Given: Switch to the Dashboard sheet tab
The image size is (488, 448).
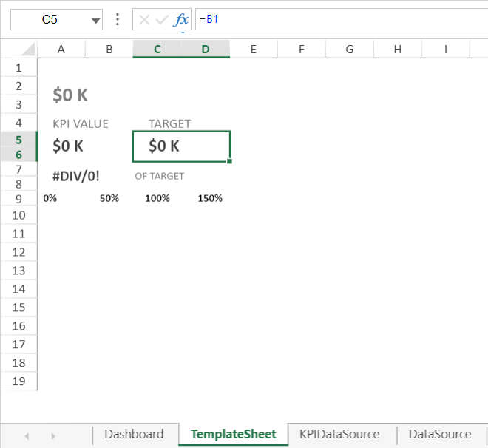Looking at the screenshot, I should [134, 435].
